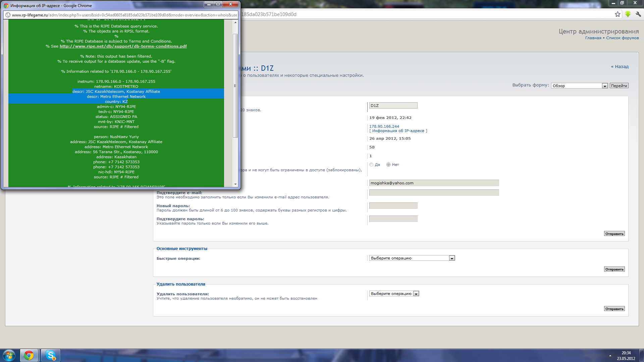Click the 'status: ASSIGNED PA' line

116,117
